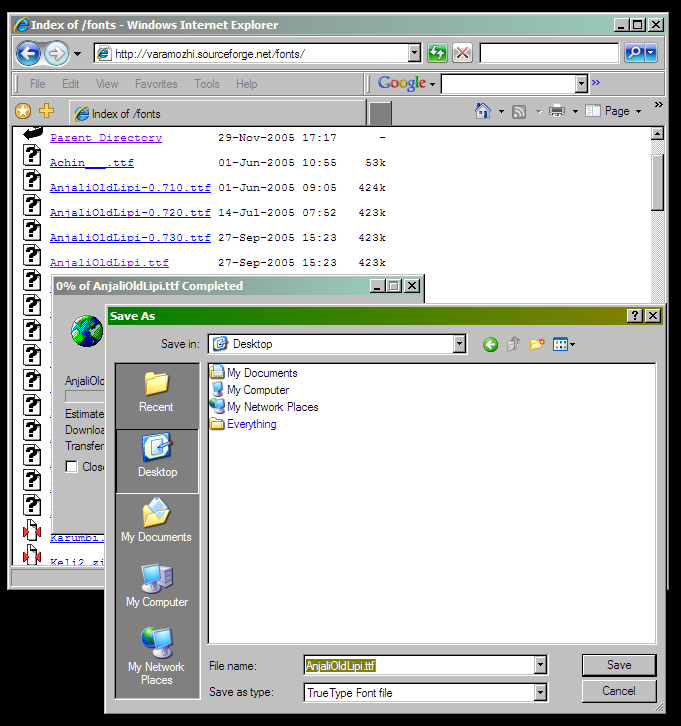Viewport: 681px width, 726px height.
Task: Click the Print icon in the command bar
Action: point(557,111)
